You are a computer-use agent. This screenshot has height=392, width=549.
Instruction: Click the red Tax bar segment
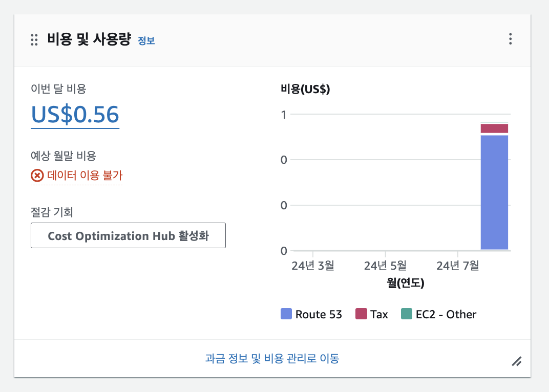click(x=494, y=128)
